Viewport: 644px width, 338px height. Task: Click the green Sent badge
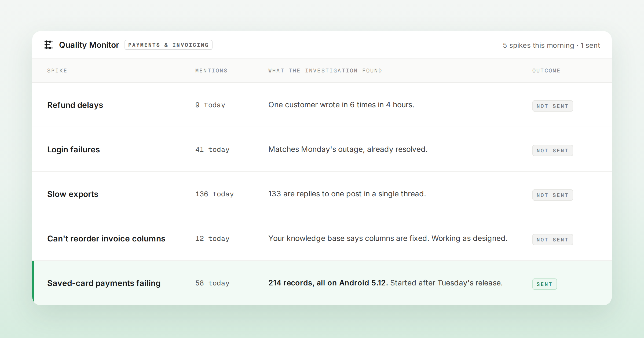pos(545,284)
